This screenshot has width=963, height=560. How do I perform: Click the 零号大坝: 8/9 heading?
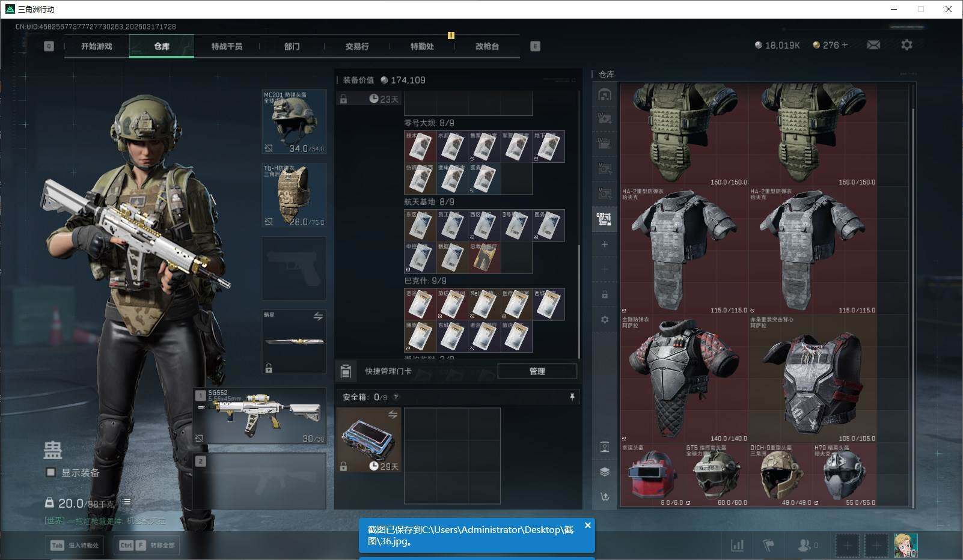click(x=429, y=123)
